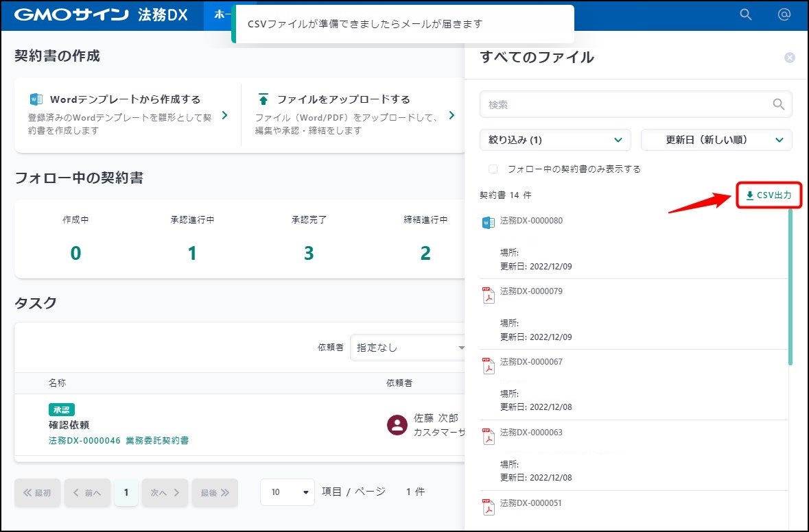Click the CSV出力 download button
809x532 pixels.
point(769,195)
